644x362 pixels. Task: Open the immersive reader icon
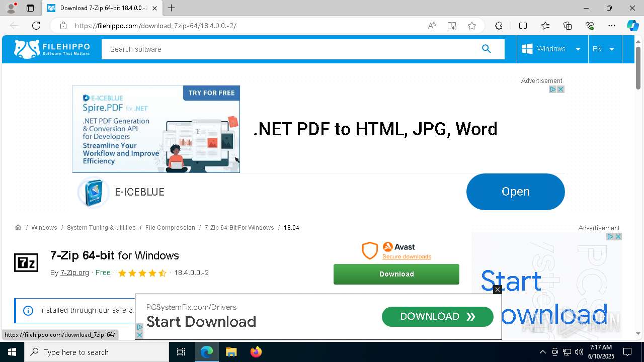pos(452,26)
